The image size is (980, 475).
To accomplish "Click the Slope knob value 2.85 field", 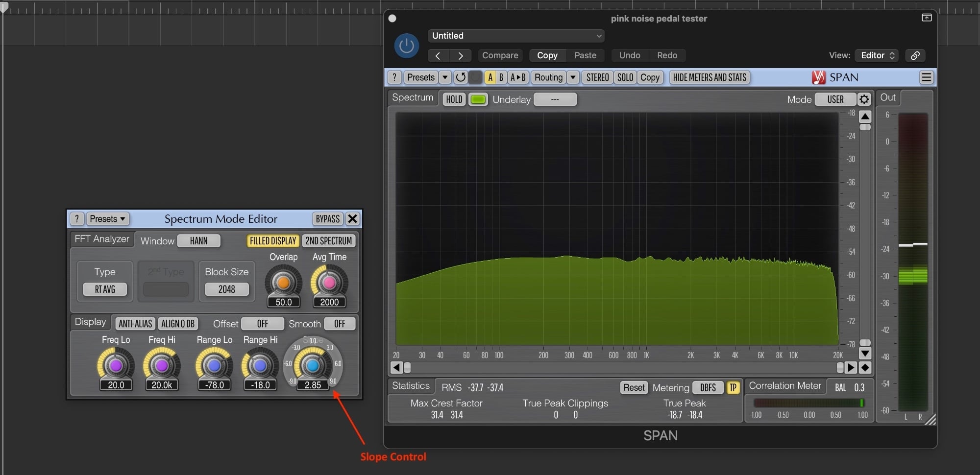I will point(313,385).
